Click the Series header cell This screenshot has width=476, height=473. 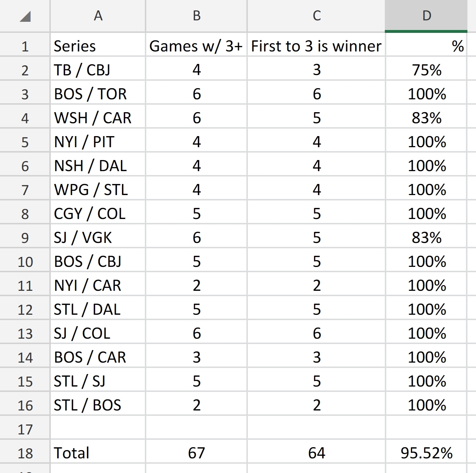coord(97,45)
